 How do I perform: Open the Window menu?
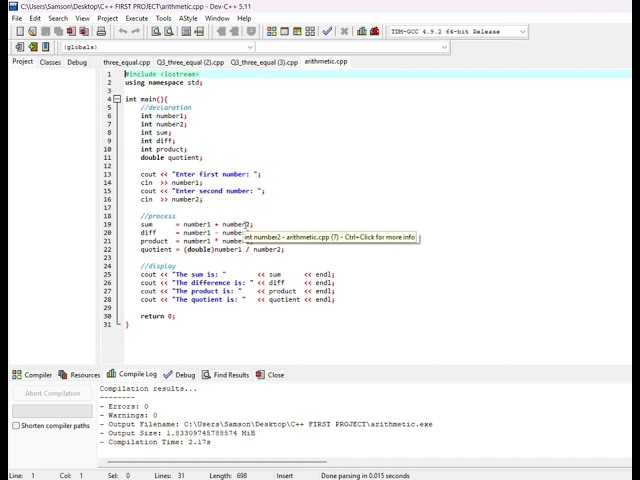coord(217,18)
